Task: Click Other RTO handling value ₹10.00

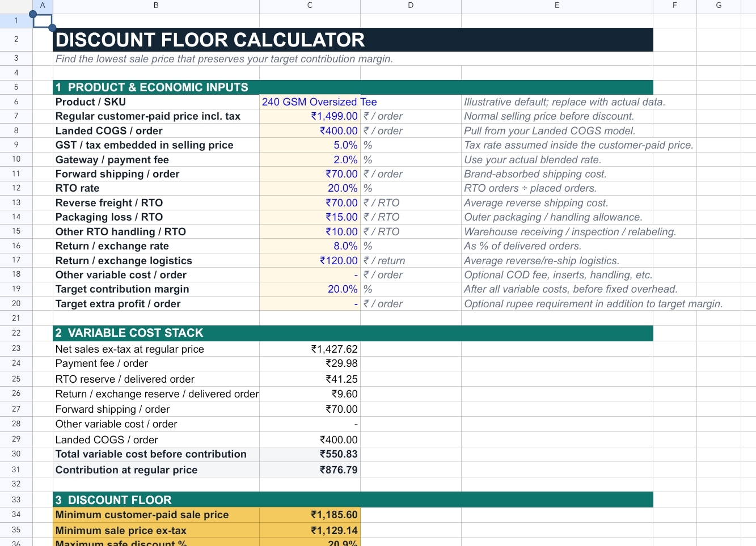Action: pos(310,232)
